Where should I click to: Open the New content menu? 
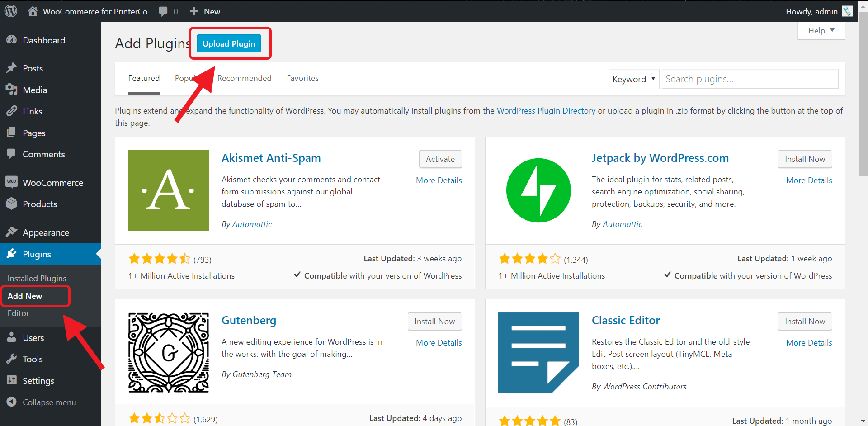tap(205, 11)
